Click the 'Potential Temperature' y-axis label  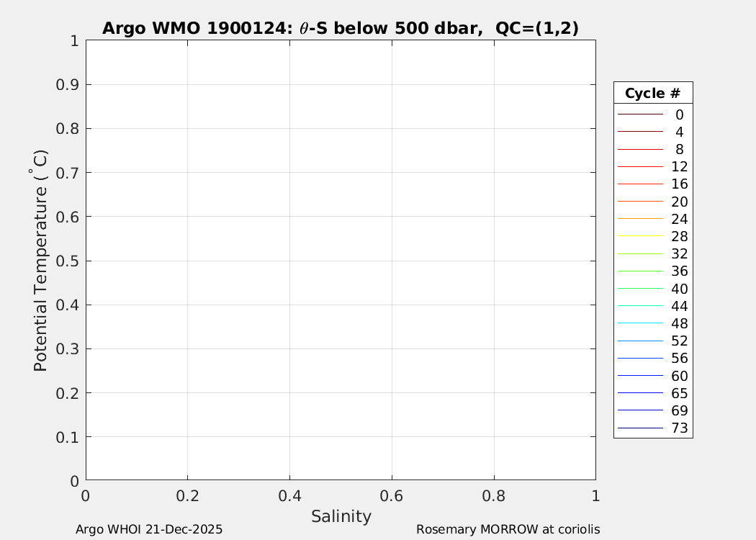41,260
